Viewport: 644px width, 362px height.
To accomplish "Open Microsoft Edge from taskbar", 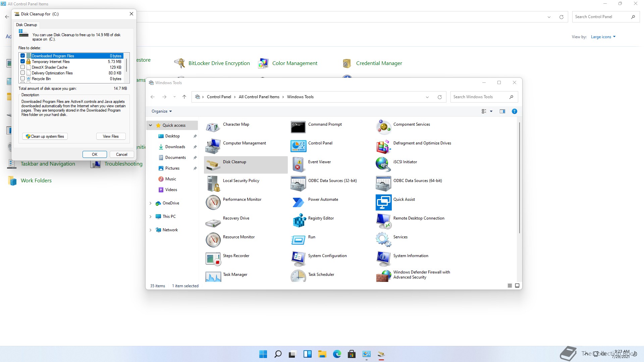I will point(337,354).
